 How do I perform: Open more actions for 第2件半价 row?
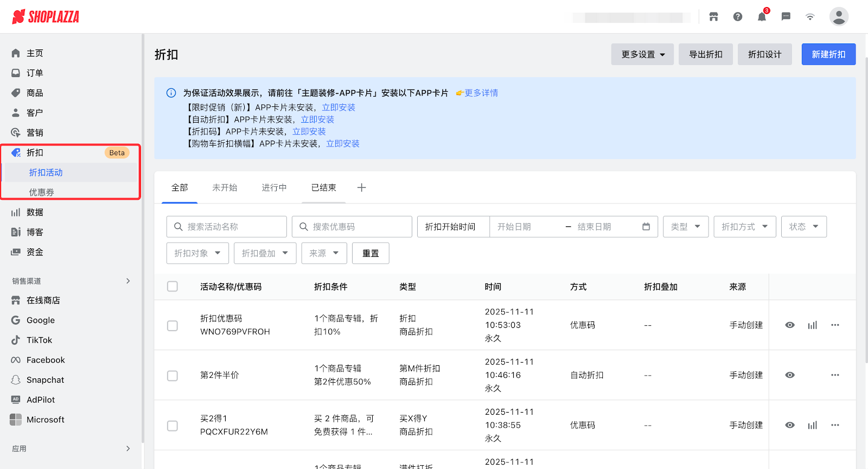point(835,375)
